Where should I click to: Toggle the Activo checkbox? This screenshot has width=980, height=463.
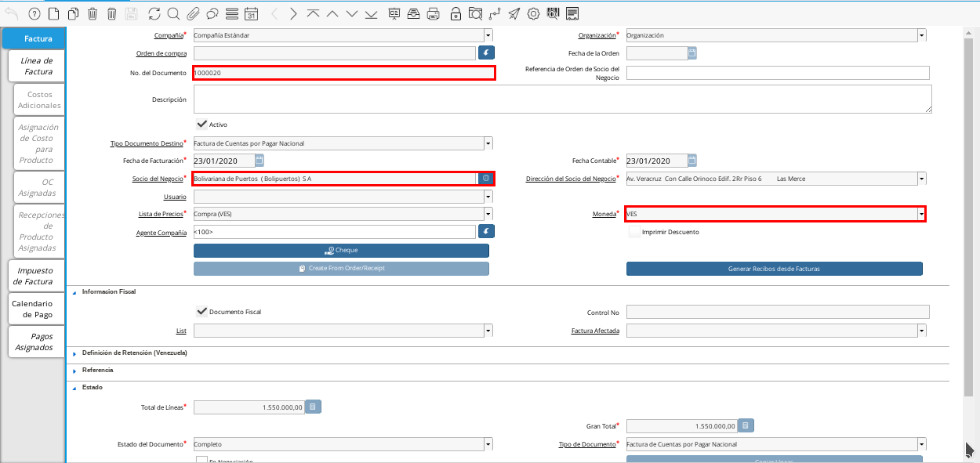pos(201,124)
